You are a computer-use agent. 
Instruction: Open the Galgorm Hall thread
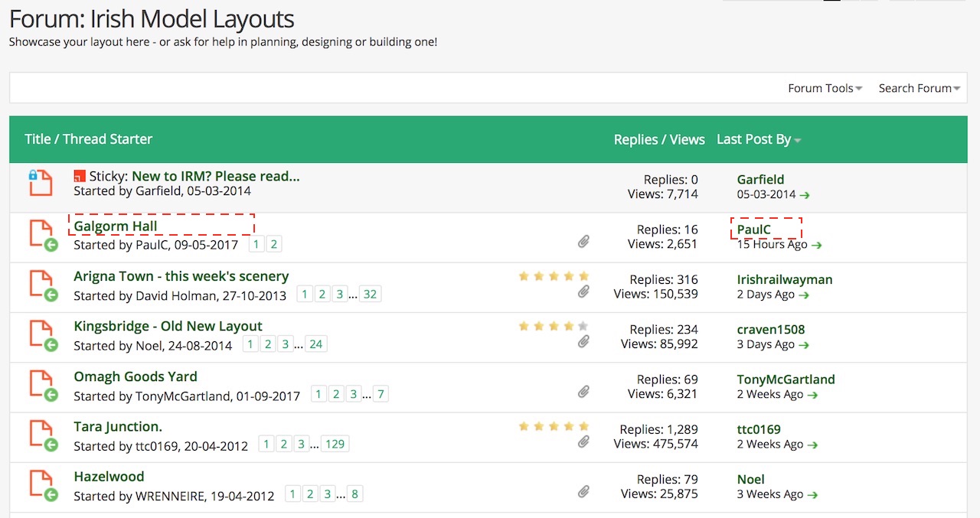[x=116, y=226]
